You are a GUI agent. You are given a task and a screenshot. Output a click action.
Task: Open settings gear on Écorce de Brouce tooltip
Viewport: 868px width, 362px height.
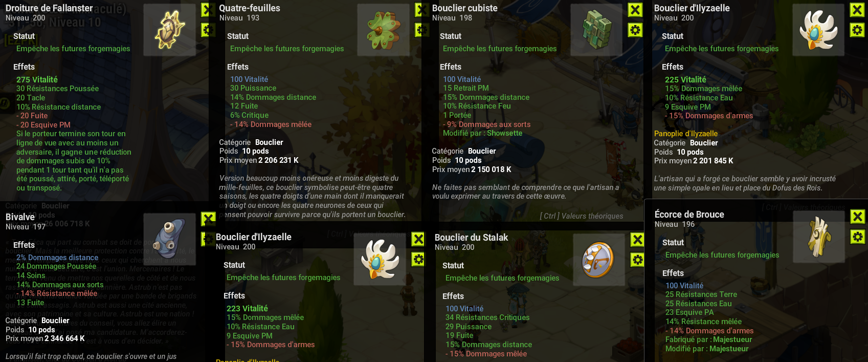[x=857, y=237]
